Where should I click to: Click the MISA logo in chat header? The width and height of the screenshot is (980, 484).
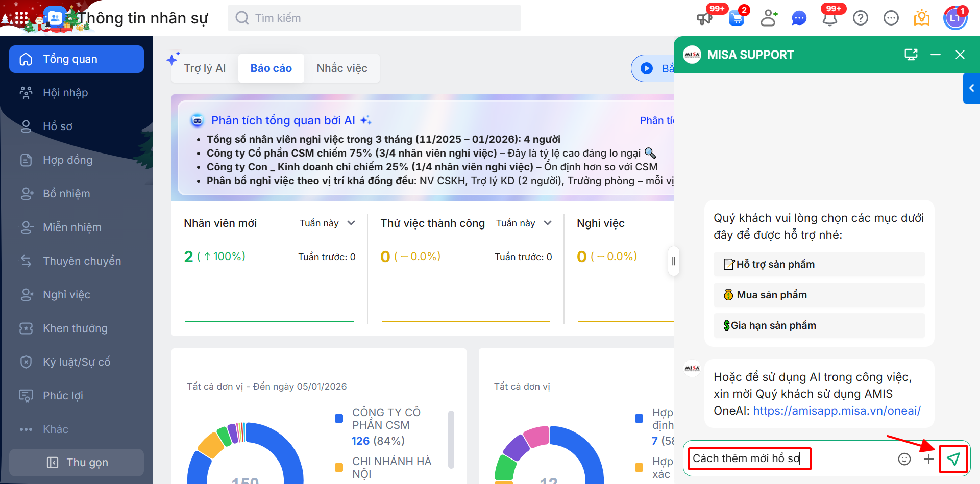coord(692,55)
